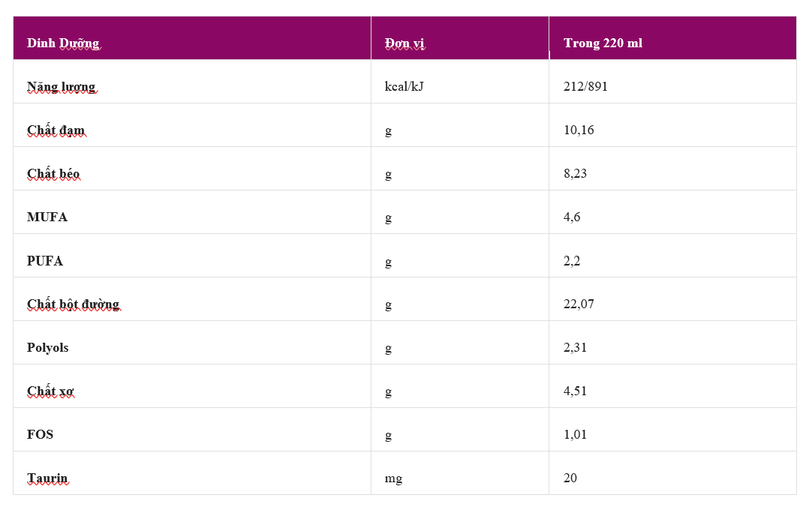This screenshot has width=812, height=513.
Task: Click the 'PUFA' row label
Action: (x=45, y=261)
